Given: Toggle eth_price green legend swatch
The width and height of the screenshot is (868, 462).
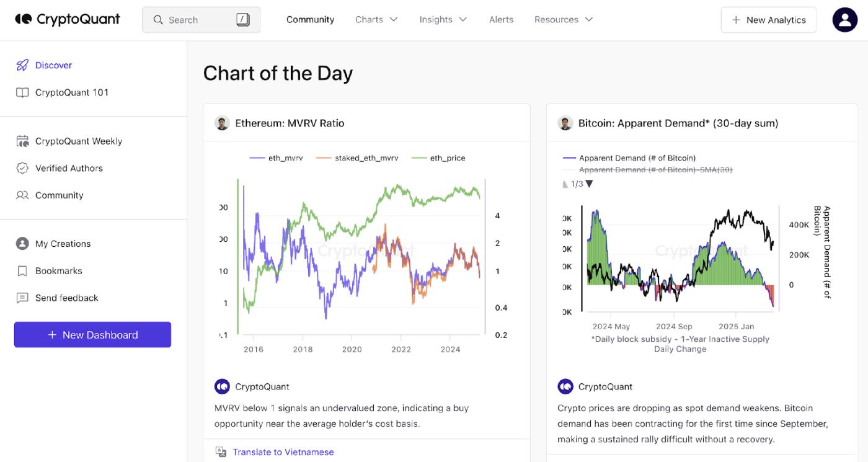Looking at the screenshot, I should [419, 158].
